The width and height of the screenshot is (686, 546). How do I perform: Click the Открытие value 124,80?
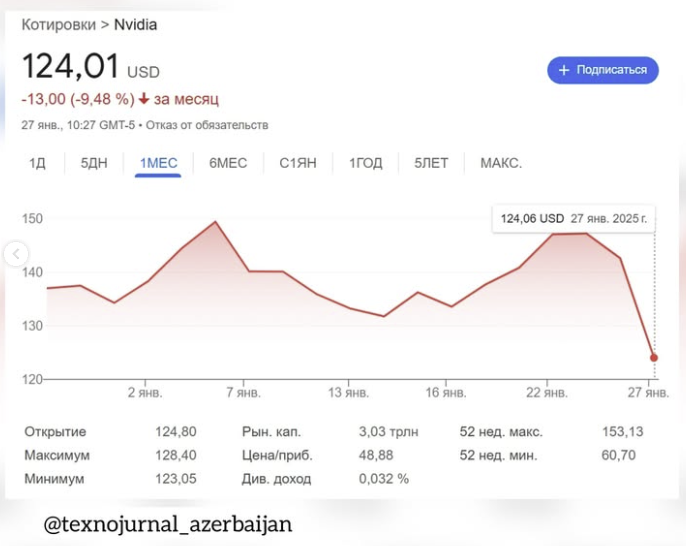(x=176, y=432)
